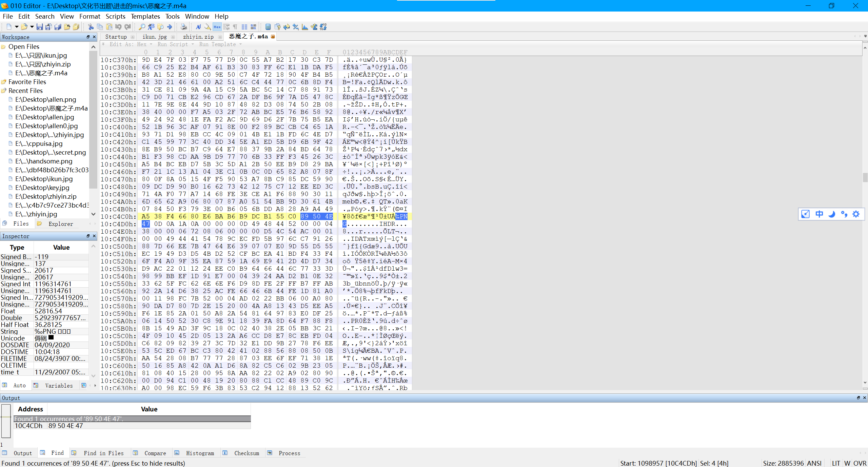Open the Templates menu
The height and width of the screenshot is (467, 868).
tap(145, 16)
